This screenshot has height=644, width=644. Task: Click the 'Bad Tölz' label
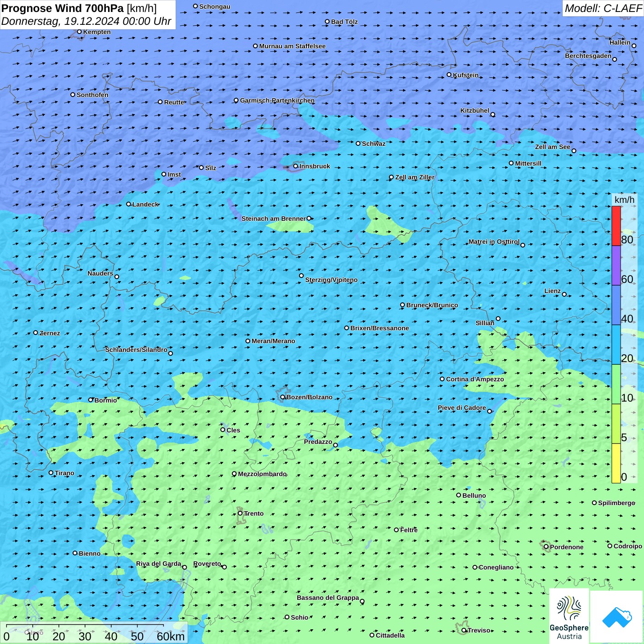(x=345, y=22)
